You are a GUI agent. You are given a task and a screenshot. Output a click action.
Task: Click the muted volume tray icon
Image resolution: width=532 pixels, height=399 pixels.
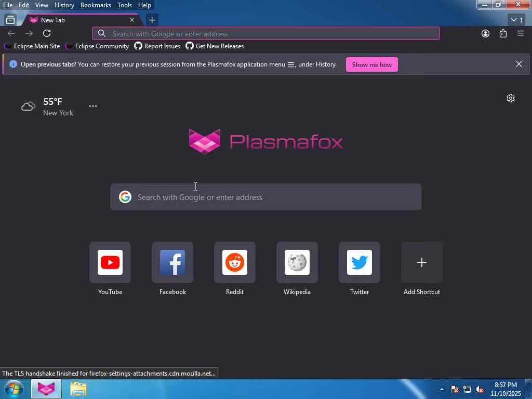tap(480, 389)
